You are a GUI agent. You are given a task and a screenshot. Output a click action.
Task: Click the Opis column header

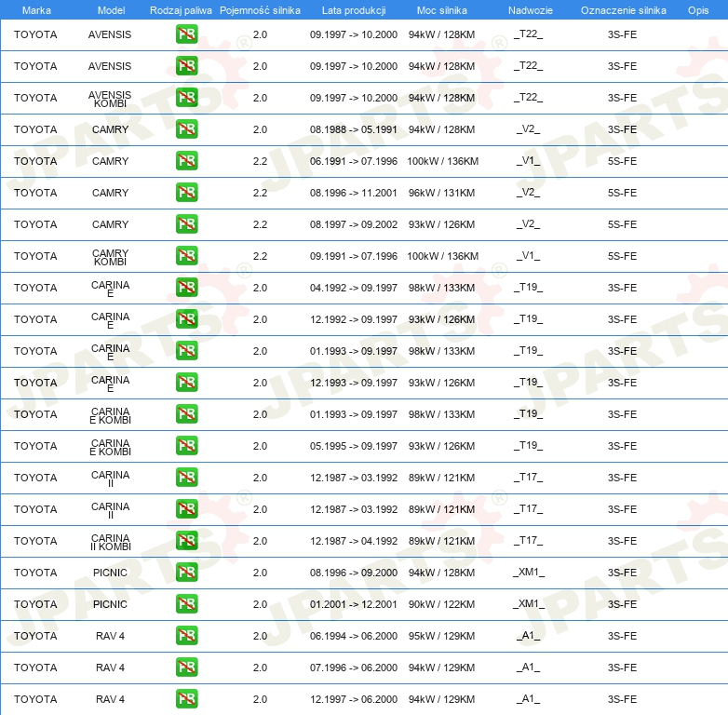[x=698, y=10]
